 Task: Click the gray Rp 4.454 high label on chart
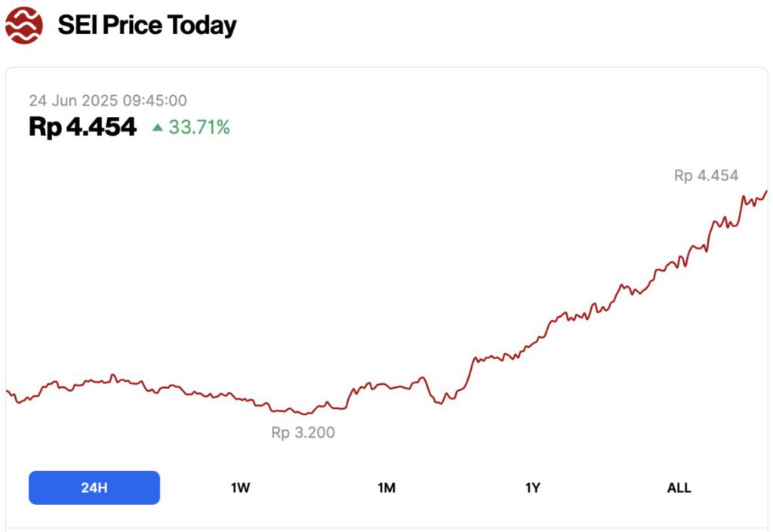click(x=706, y=176)
